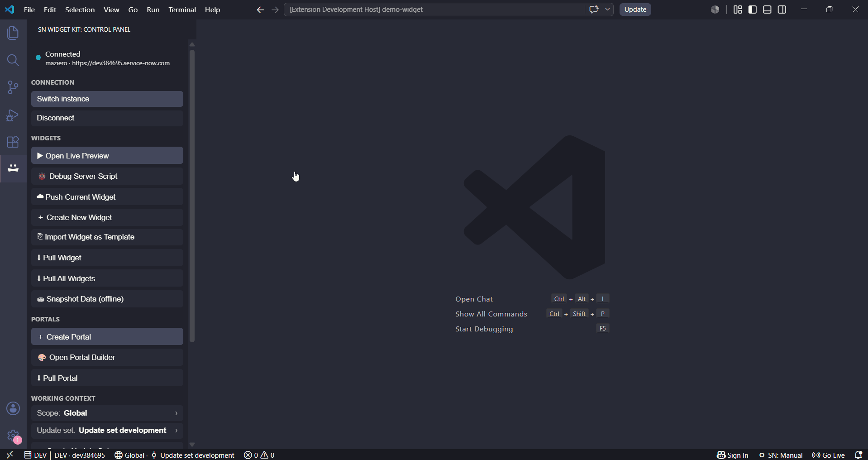Open Run and Debug view icon
The width and height of the screenshot is (868, 460).
(x=13, y=115)
